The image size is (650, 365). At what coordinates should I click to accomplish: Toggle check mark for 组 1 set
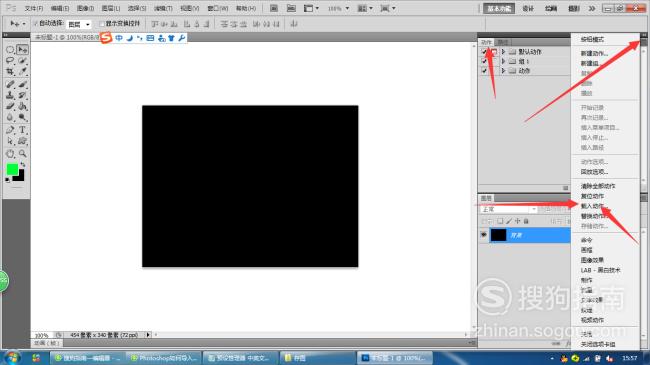pyautogui.click(x=484, y=61)
